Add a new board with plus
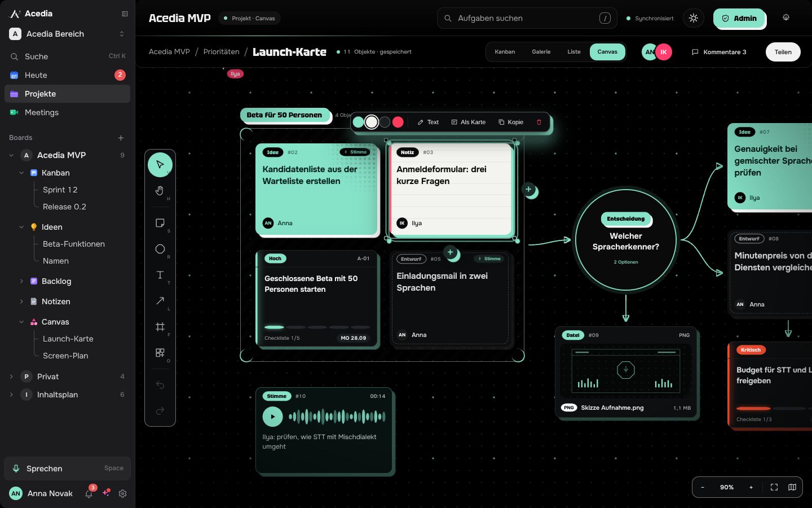Image resolution: width=812 pixels, height=508 pixels. [x=121, y=138]
